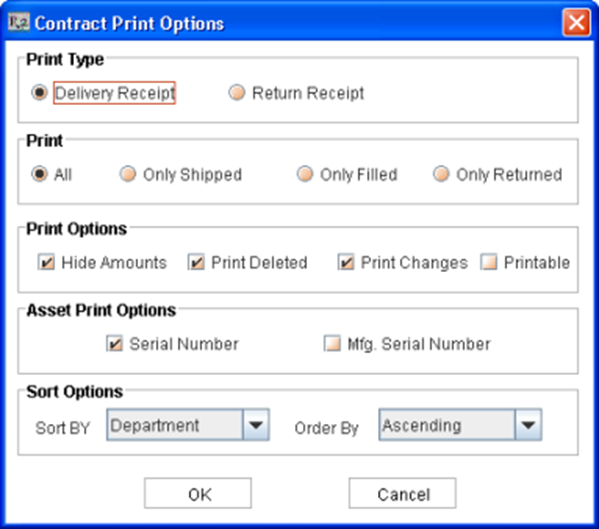
Task: Dismiss dialog with Cancel button
Action: coord(402,493)
